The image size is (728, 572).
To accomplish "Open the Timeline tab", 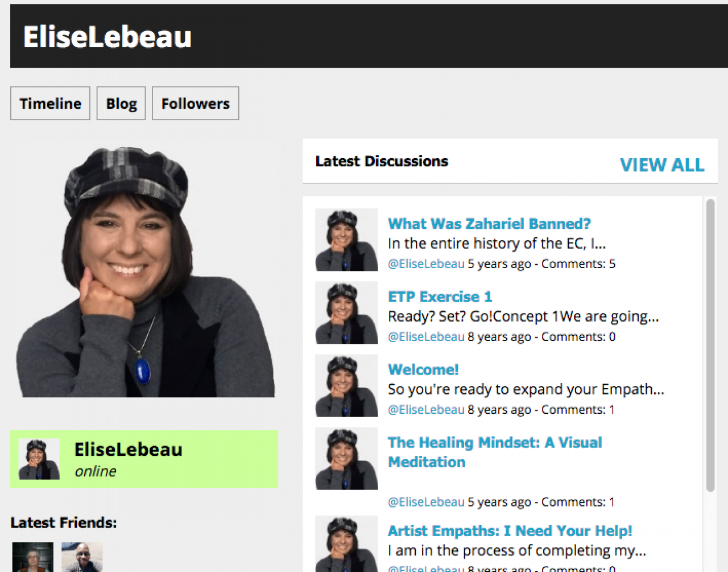I will pos(50,103).
